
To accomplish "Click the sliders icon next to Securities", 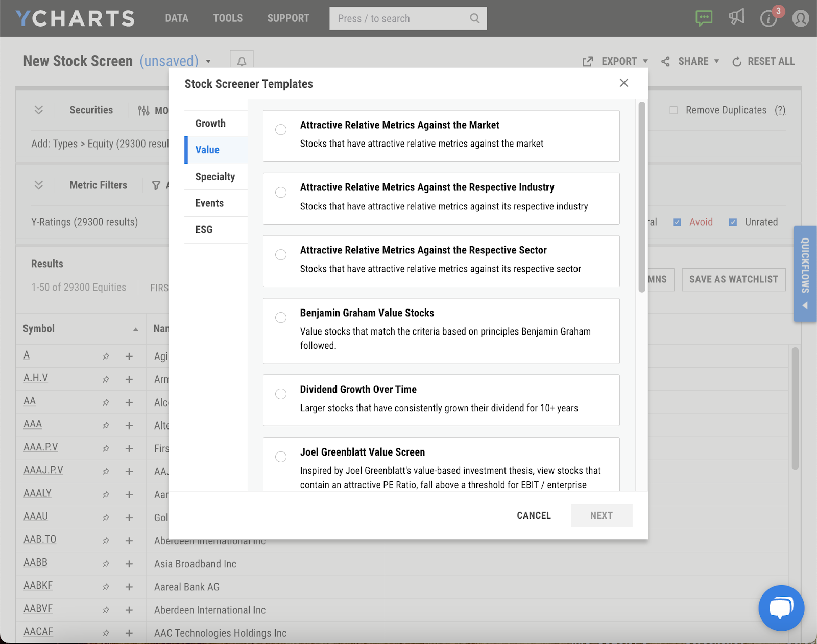I will click(143, 110).
